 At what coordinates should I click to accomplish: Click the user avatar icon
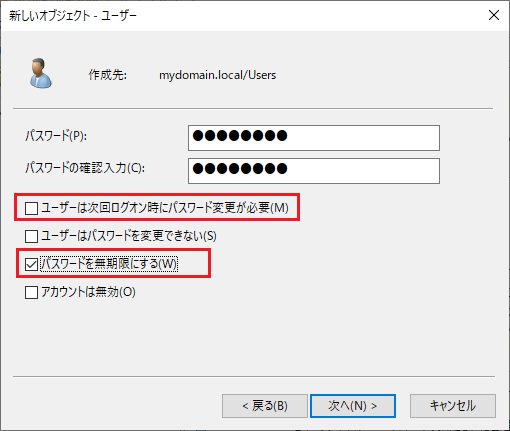click(x=40, y=73)
